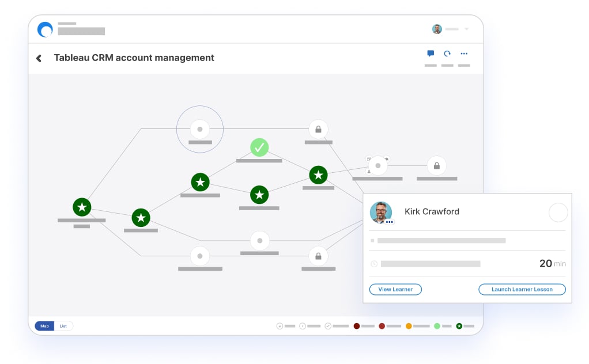Switch to the Map view

(44, 326)
